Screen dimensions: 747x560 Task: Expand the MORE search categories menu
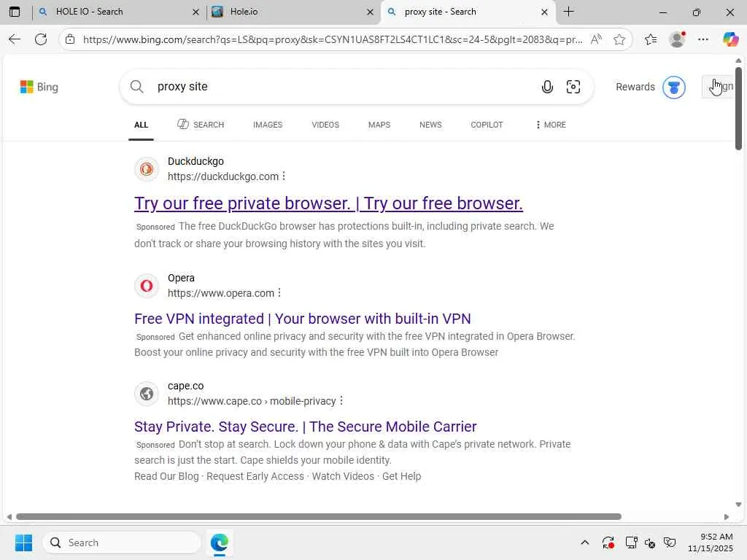pos(551,125)
